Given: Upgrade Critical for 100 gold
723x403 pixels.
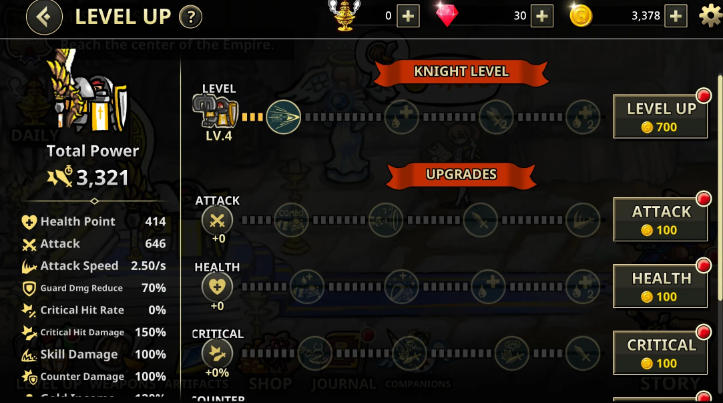Looking at the screenshot, I should [660, 353].
